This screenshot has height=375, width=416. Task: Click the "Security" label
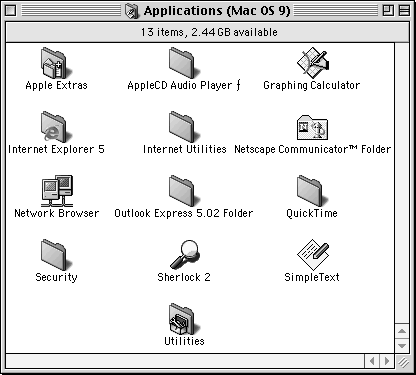coord(56,277)
